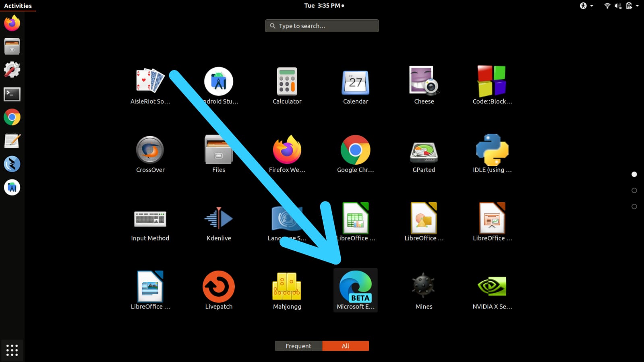Launch Microsoft Edge Beta
Screen dimensions: 644x362
coord(356,290)
